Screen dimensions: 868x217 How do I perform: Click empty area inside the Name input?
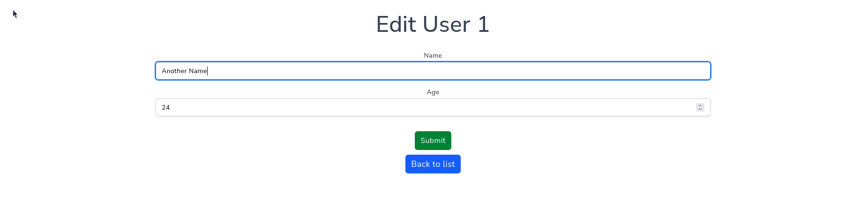point(469,71)
